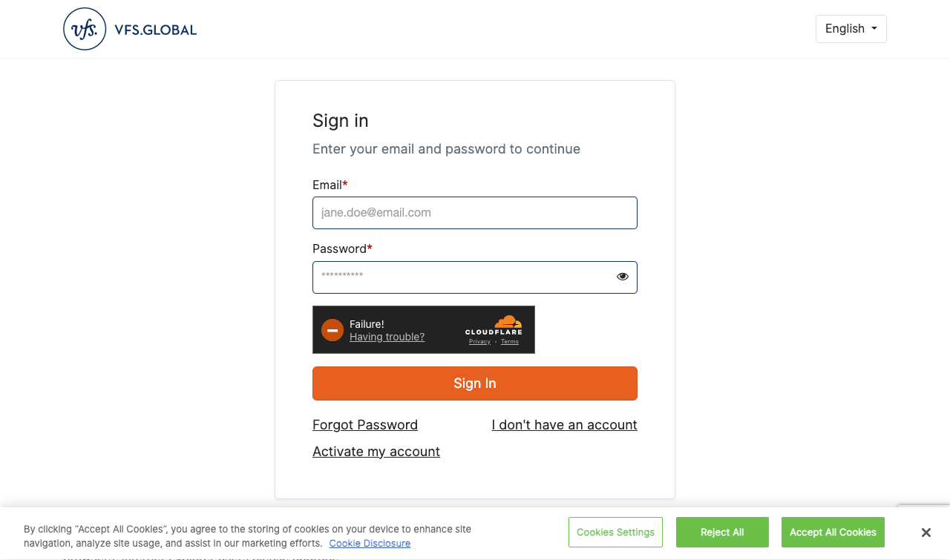
Task: Click Accept All Cookies button
Action: point(833,533)
